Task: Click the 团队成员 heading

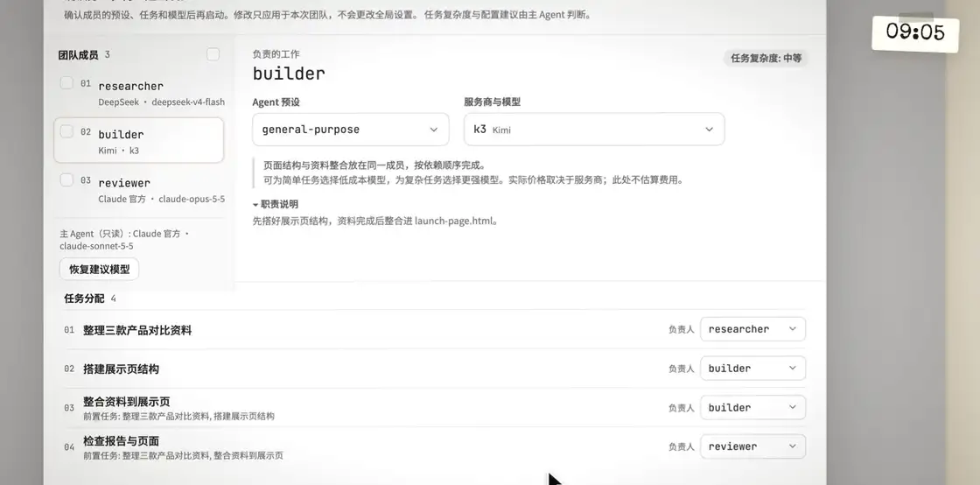Action: (x=78, y=55)
